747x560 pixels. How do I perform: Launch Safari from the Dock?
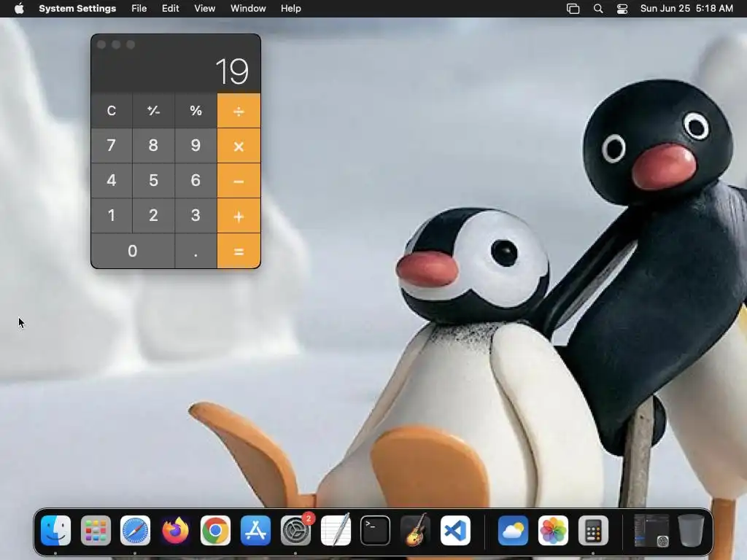pos(135,531)
